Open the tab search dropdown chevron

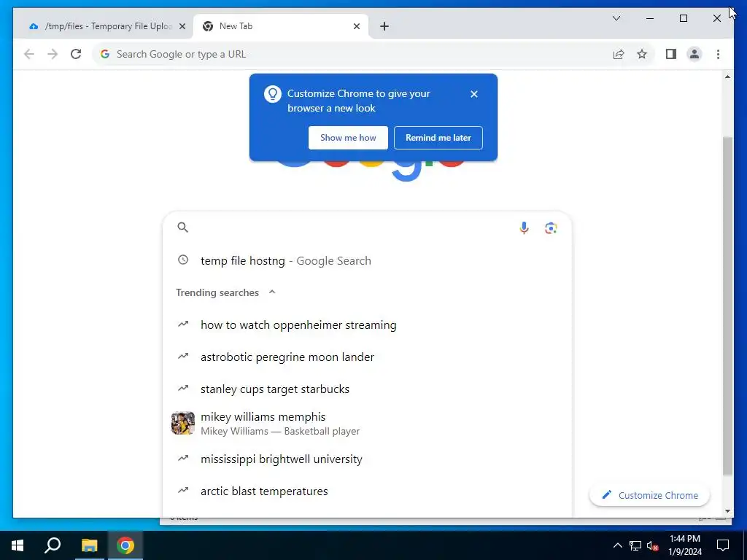tap(616, 18)
